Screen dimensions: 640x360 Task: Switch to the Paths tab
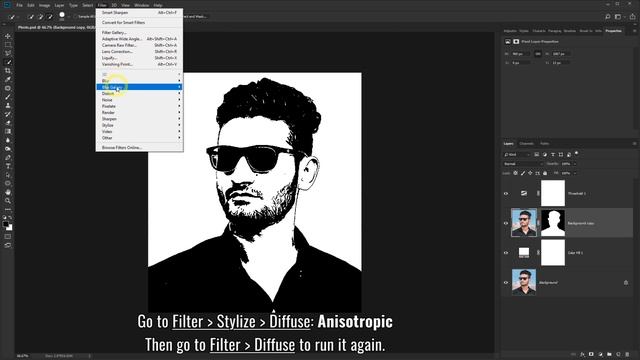(544, 144)
